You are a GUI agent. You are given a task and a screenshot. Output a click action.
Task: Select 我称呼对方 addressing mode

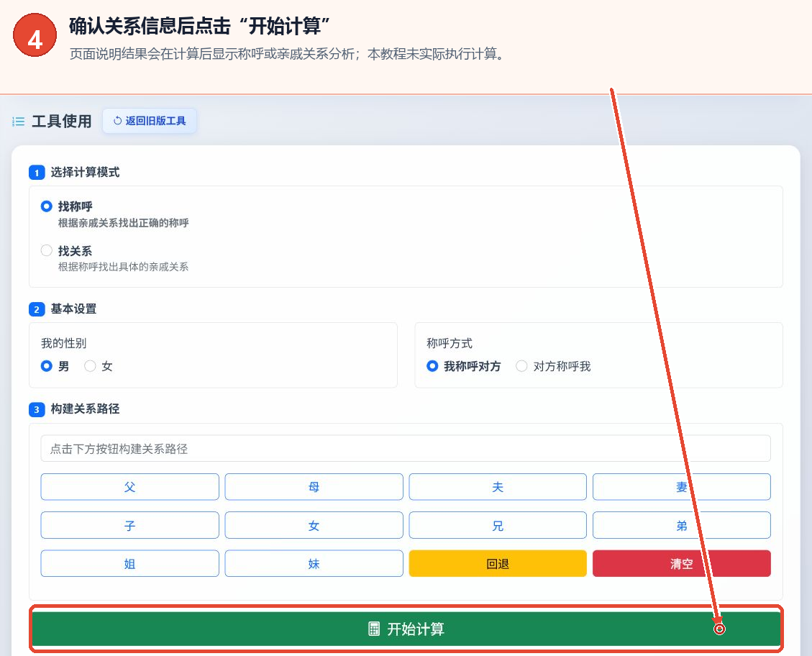pyautogui.click(x=432, y=366)
